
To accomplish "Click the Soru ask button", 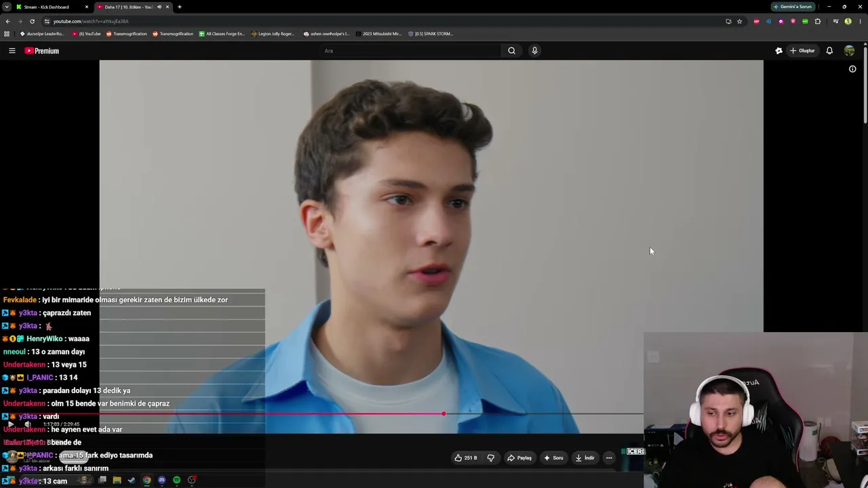I will pyautogui.click(x=553, y=458).
